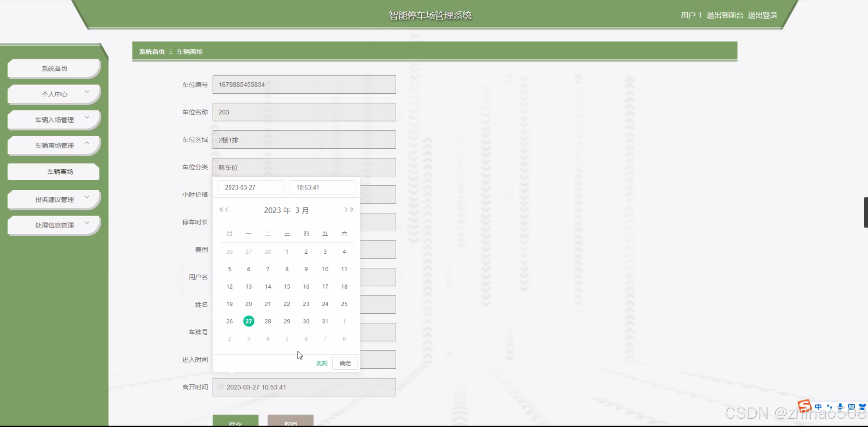Go to previous year in calendar
868x427 pixels.
221,209
